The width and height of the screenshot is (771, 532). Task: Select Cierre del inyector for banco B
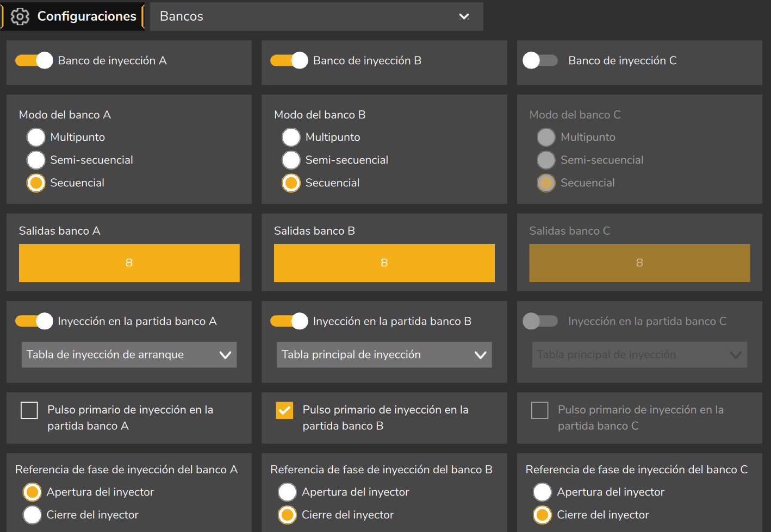[287, 515]
